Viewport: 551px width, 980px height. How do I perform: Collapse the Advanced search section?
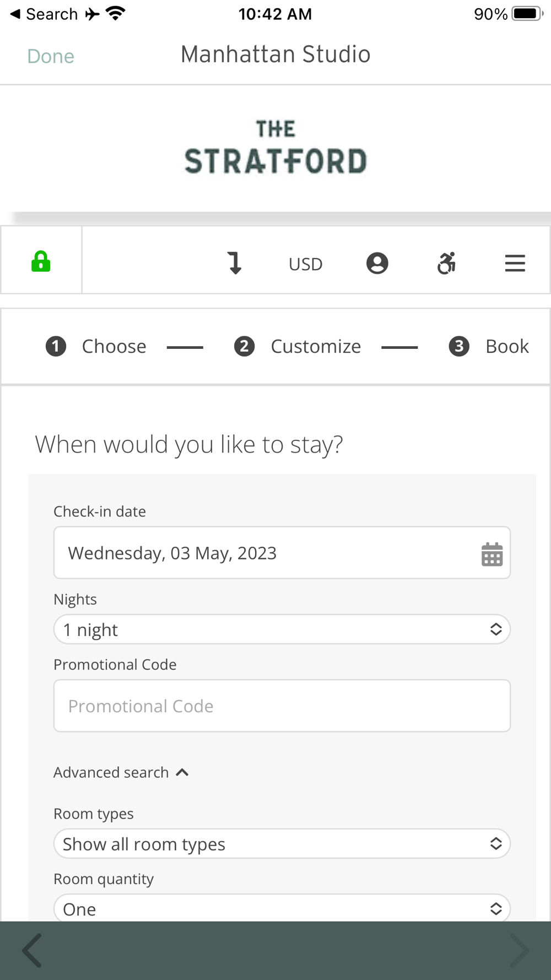pyautogui.click(x=121, y=773)
